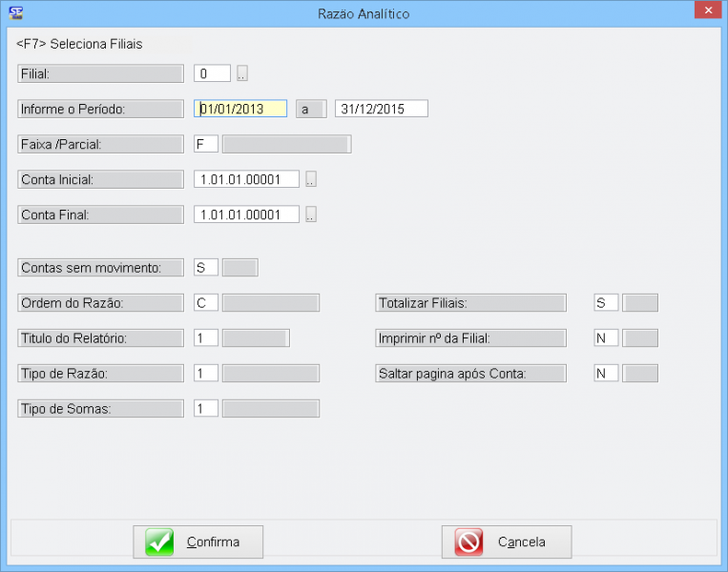Screen dimensions: 728x572
Task: Select the Conta Final account field
Action: point(246,214)
